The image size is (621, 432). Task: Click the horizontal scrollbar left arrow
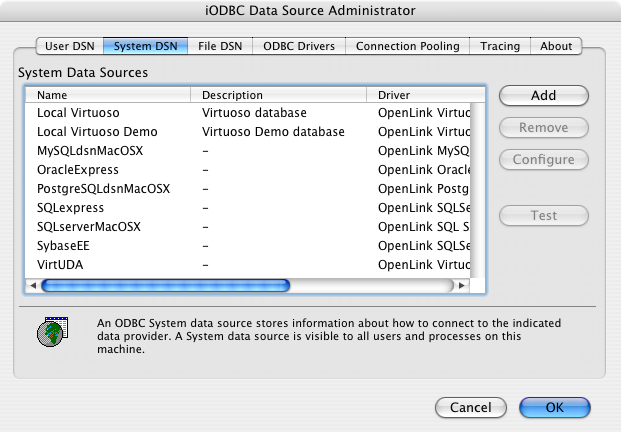pos(33,285)
